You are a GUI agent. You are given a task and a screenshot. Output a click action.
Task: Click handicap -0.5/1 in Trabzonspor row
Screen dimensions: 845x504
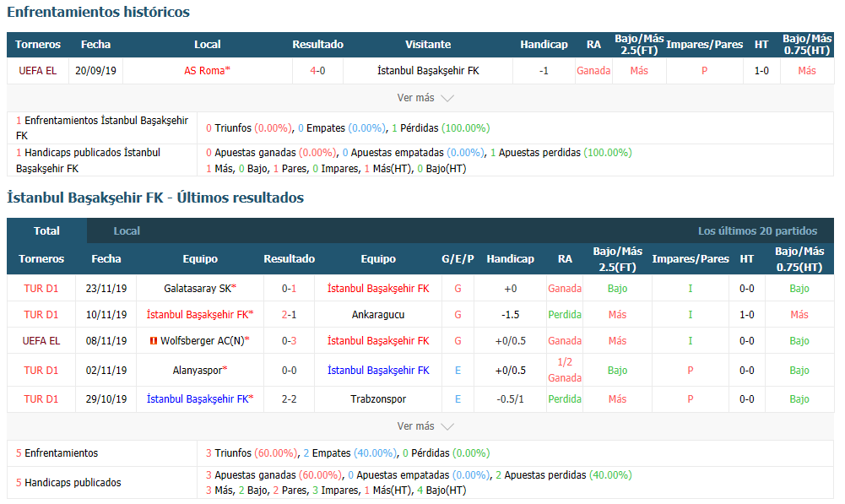point(511,399)
